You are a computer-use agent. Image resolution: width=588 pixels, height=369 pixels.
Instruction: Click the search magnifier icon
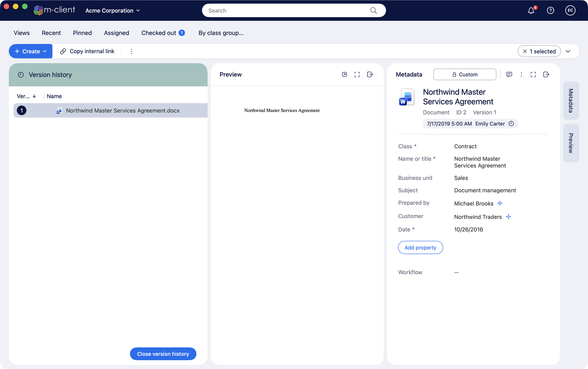click(373, 11)
